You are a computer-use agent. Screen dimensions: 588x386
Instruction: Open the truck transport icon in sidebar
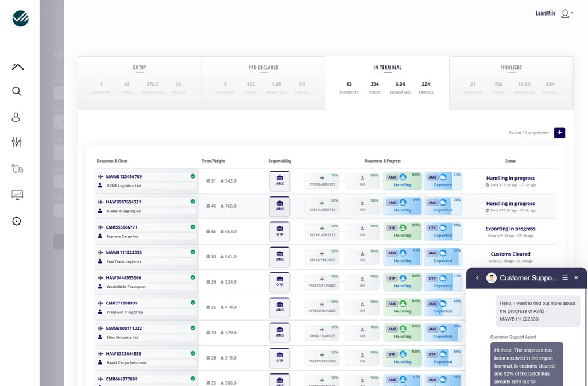(17, 169)
